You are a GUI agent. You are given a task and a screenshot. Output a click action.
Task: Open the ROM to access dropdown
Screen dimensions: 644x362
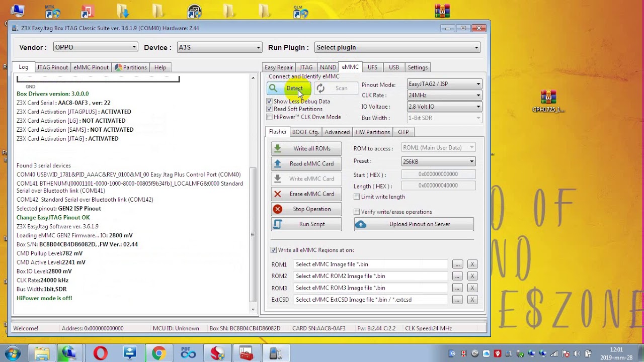[x=438, y=148]
